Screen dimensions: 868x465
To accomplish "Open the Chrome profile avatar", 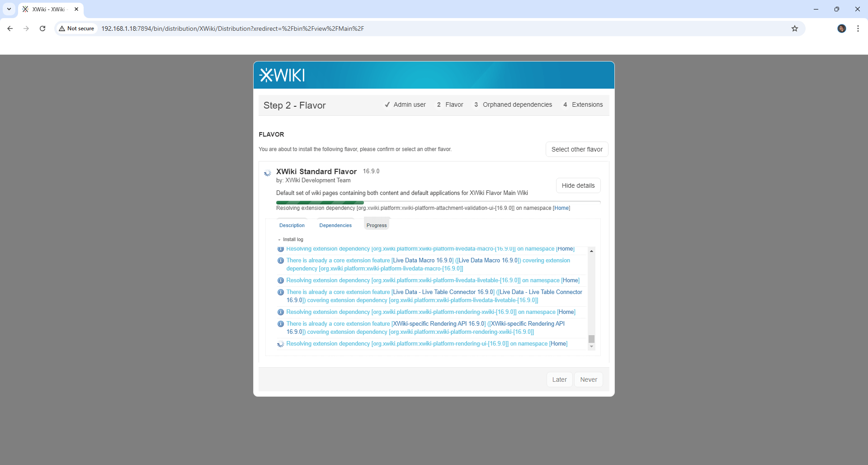I will (841, 28).
